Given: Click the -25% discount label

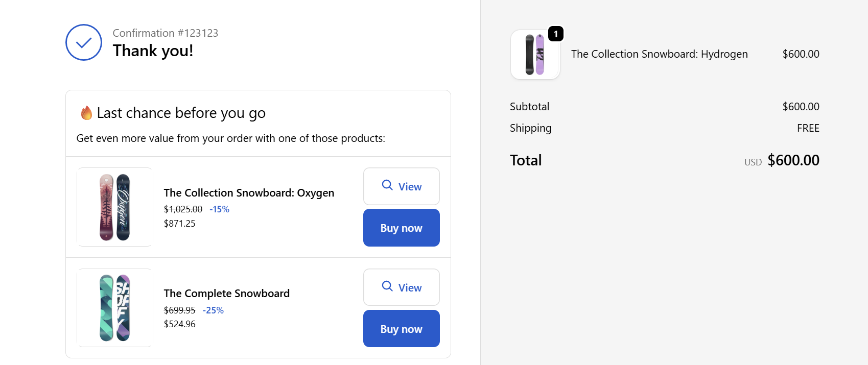Looking at the screenshot, I should pos(213,310).
